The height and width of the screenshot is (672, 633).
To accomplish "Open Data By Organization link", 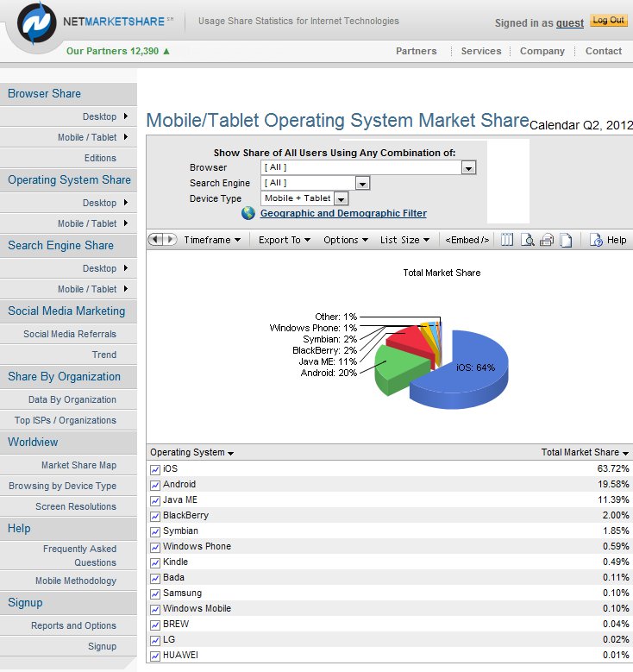I will (x=72, y=399).
